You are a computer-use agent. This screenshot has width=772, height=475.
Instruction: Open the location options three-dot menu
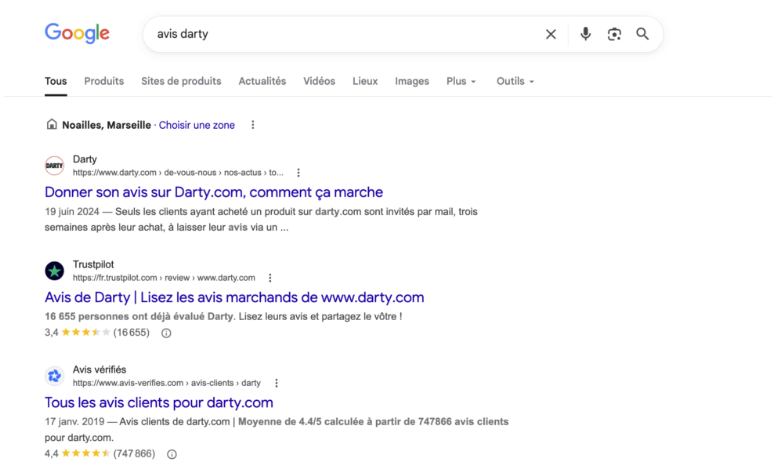(x=253, y=125)
